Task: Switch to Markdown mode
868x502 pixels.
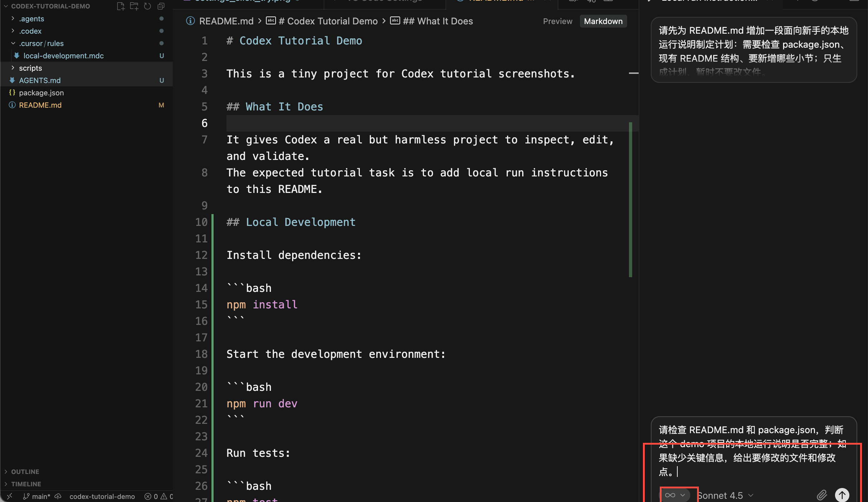Action: [603, 21]
